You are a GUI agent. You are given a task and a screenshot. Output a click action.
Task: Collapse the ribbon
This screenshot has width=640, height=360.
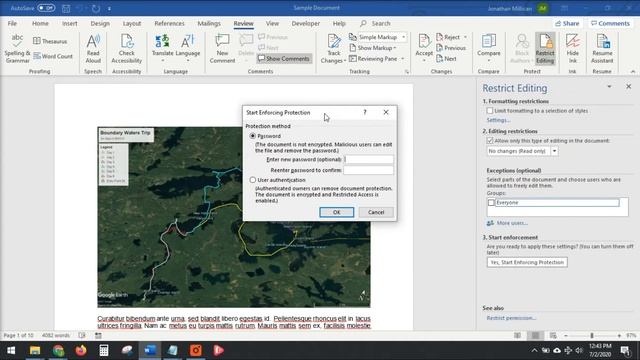point(633,72)
